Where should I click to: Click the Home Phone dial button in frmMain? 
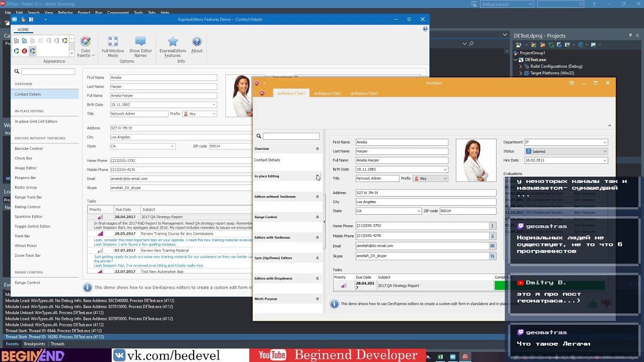pos(492,226)
